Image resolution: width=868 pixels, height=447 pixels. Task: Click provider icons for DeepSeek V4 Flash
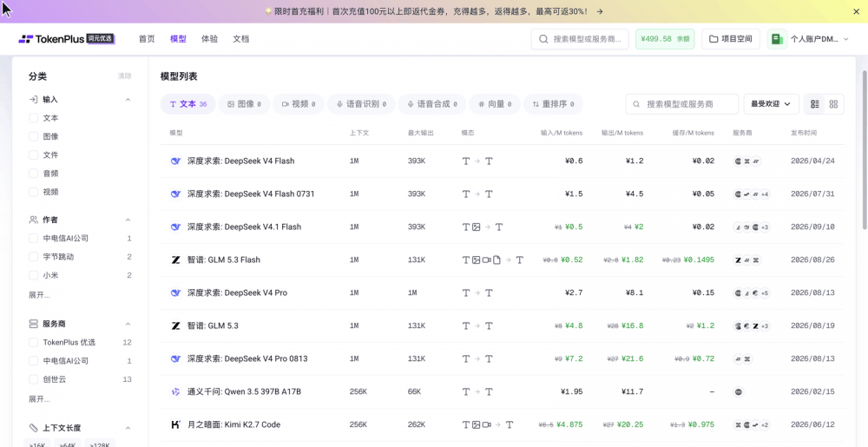[747, 161]
